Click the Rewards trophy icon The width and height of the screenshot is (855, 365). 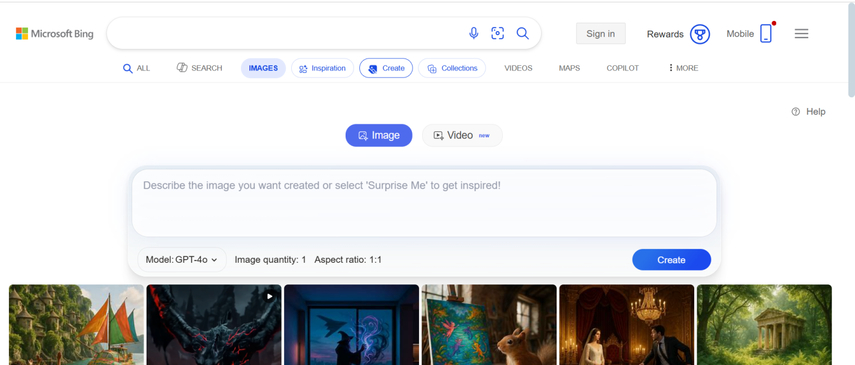pyautogui.click(x=700, y=34)
